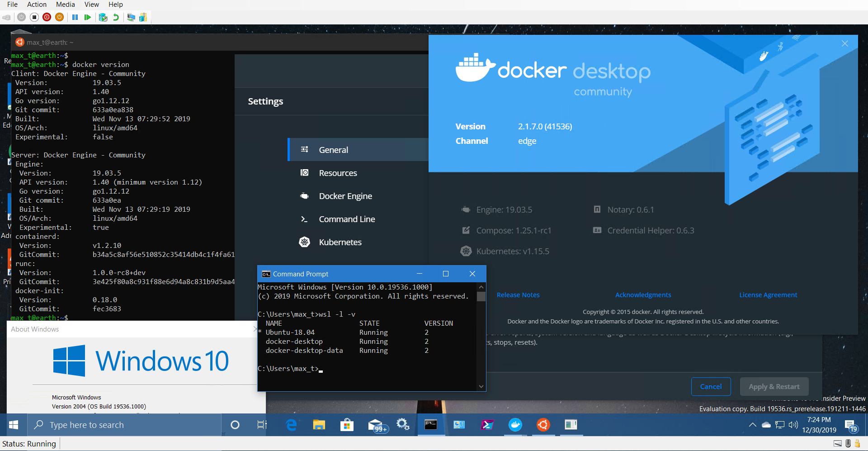This screenshot has width=868, height=451.
Task: Open the License Agreement link
Action: tap(768, 295)
